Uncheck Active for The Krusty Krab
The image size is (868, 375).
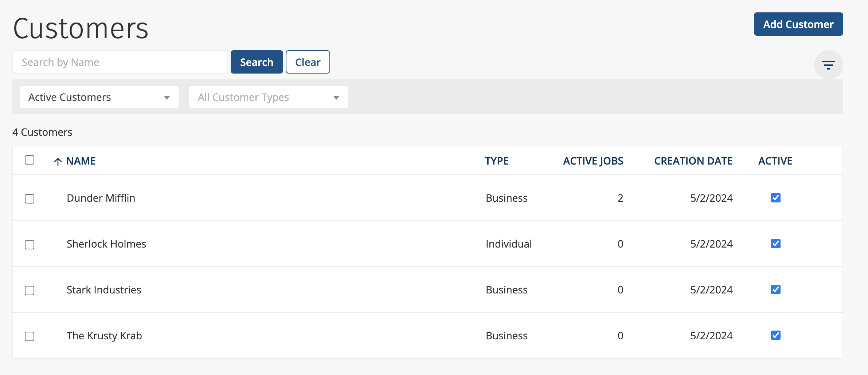(x=776, y=335)
